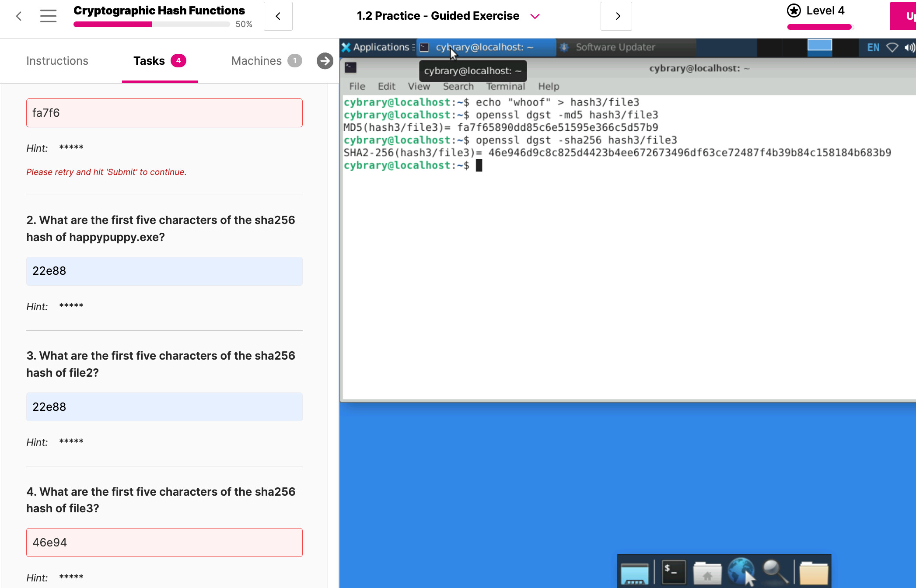
Task: Go back using the left chevron icon
Action: point(19,16)
